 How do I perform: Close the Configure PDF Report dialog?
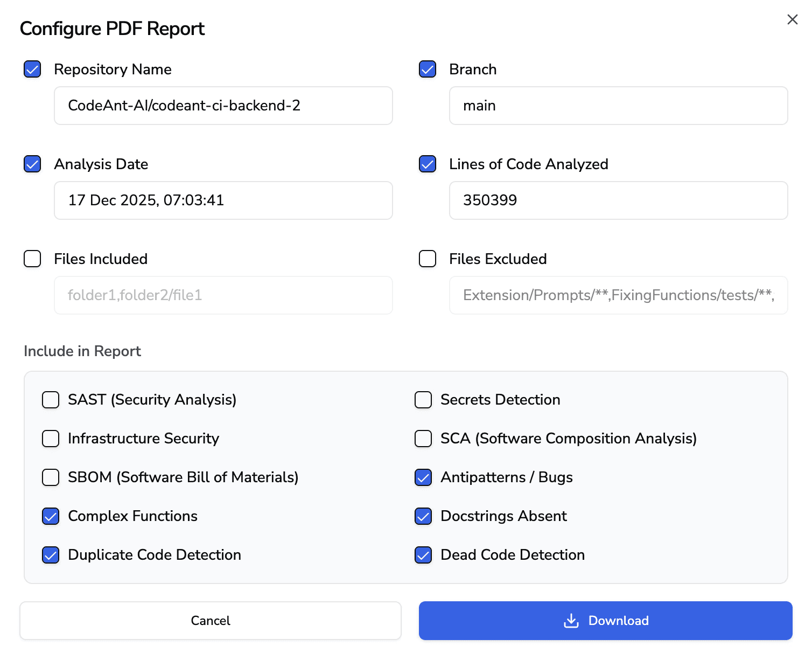click(792, 19)
